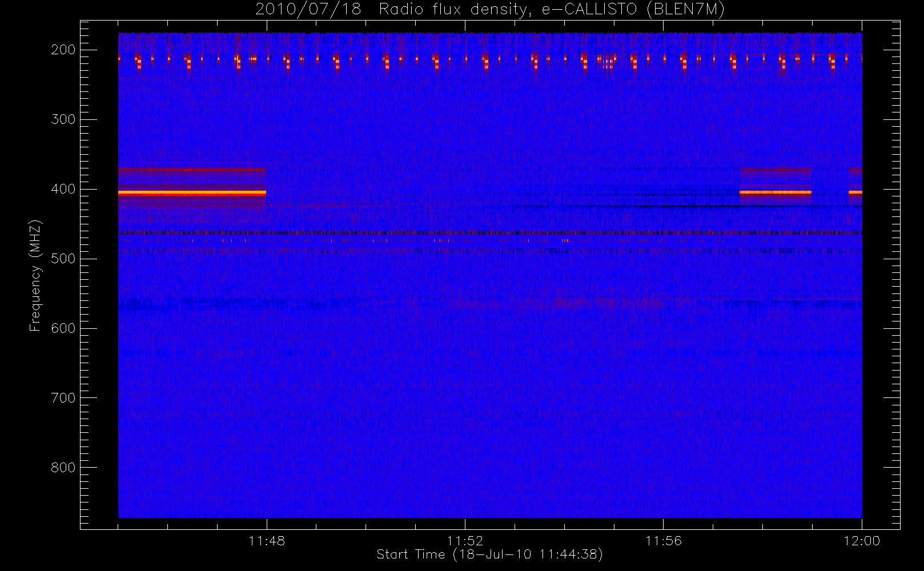This screenshot has width=924, height=571.
Task: Click the Frequency (MHz) axis label
Action: point(35,275)
